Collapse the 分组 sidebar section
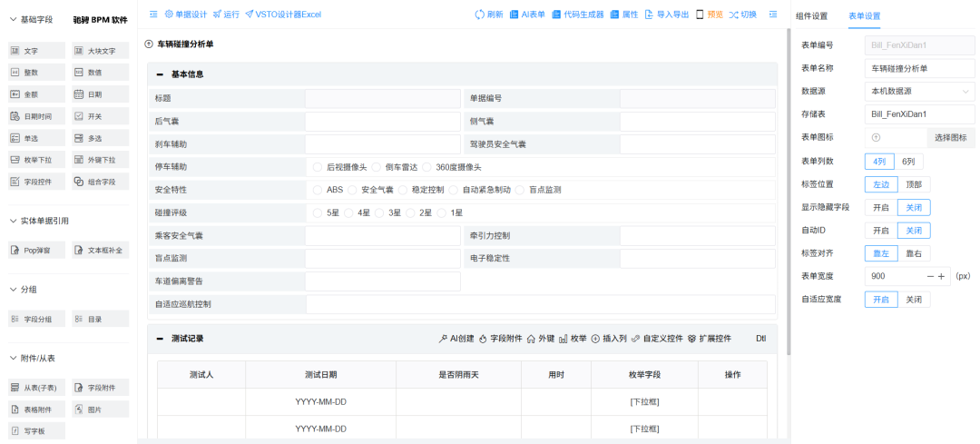The image size is (980, 444). pos(13,290)
